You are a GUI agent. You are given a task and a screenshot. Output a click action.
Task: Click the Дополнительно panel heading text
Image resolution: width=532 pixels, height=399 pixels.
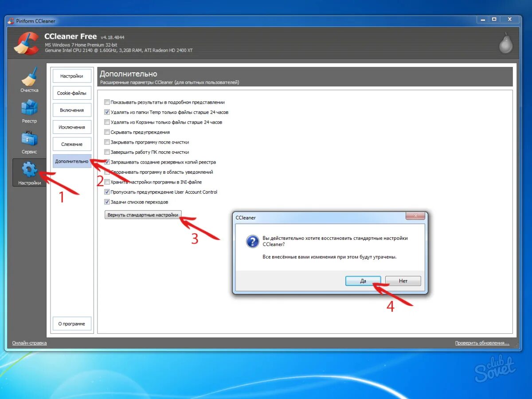click(128, 74)
